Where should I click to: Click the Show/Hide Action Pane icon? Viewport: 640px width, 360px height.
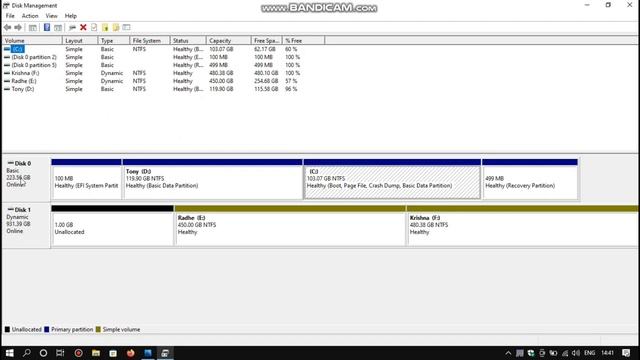pos(58,27)
